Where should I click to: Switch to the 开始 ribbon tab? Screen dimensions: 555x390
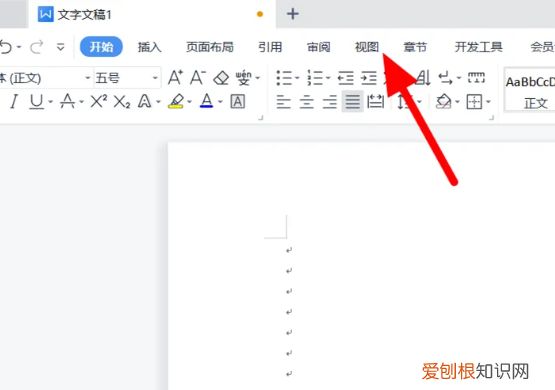101,47
